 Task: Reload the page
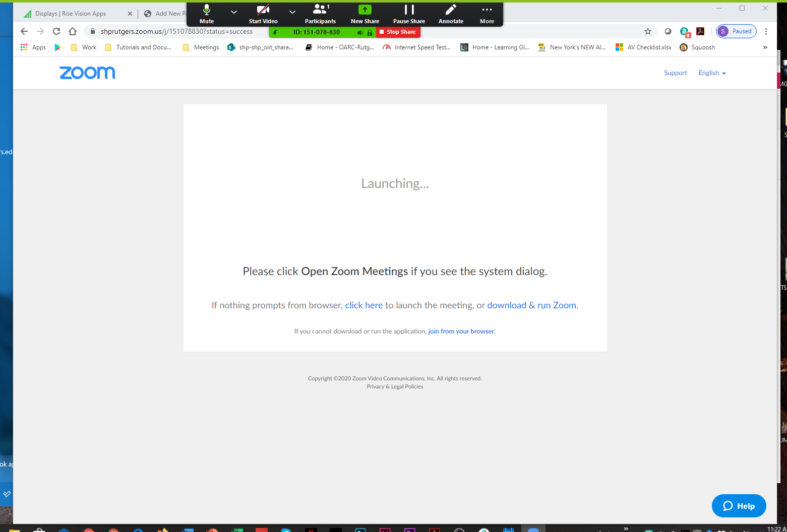pyautogui.click(x=56, y=31)
